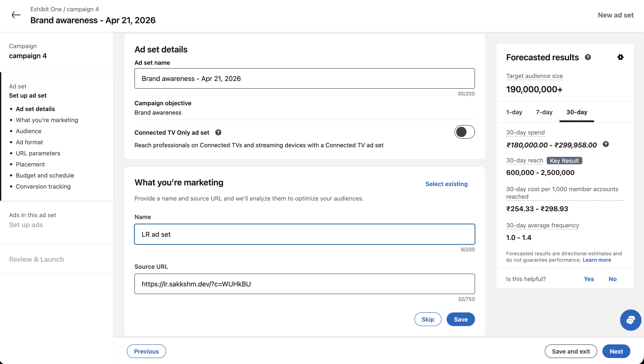
Task: Open the 30-day spend help icon
Action: [606, 144]
